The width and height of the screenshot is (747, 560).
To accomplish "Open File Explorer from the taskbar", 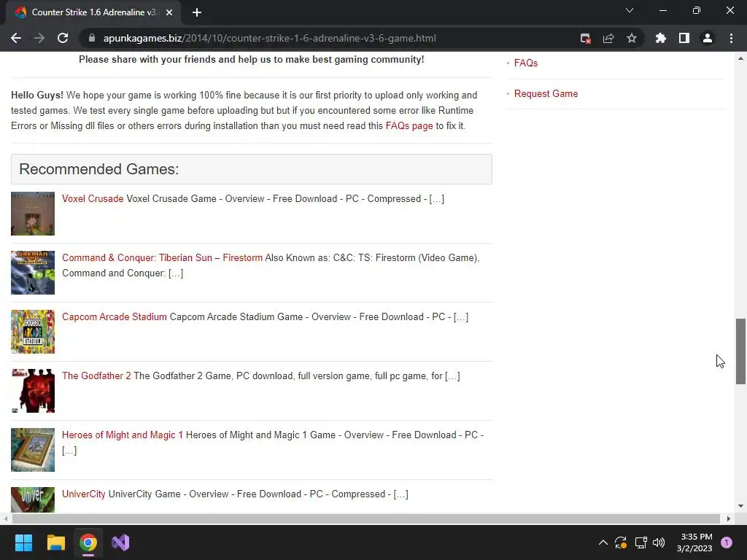I will (55, 542).
